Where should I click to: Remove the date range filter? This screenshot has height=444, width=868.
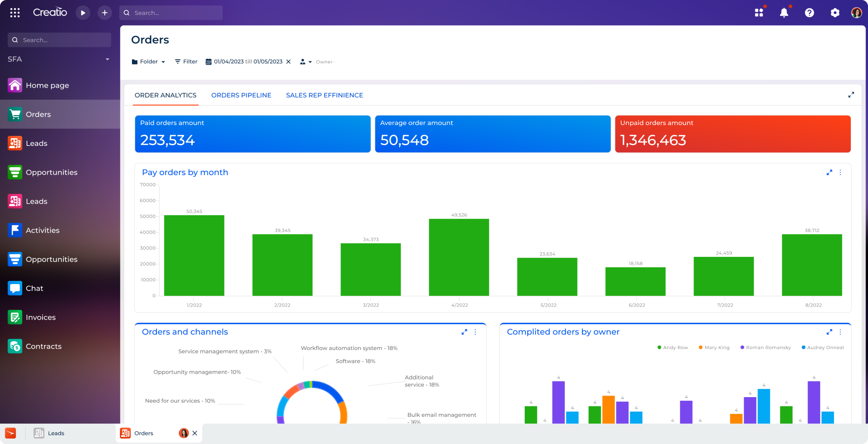(x=288, y=62)
